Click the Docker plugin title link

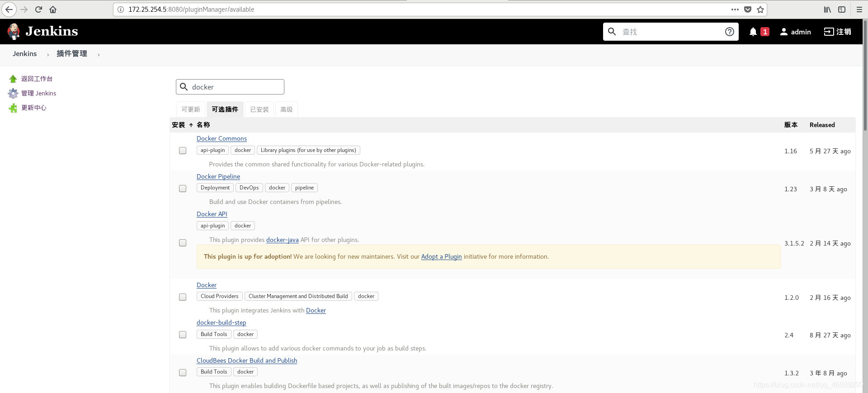pos(207,285)
